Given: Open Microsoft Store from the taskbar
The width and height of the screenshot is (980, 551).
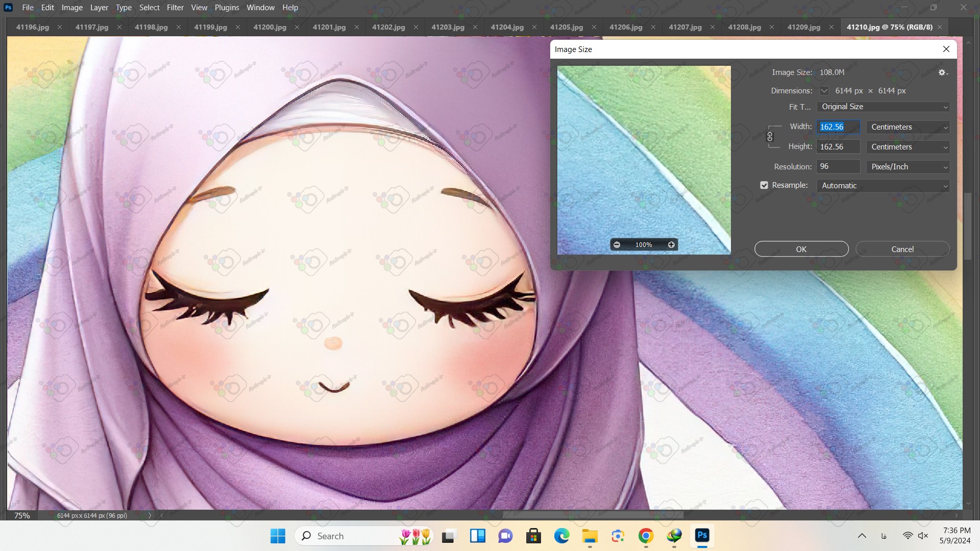Looking at the screenshot, I should tap(533, 536).
